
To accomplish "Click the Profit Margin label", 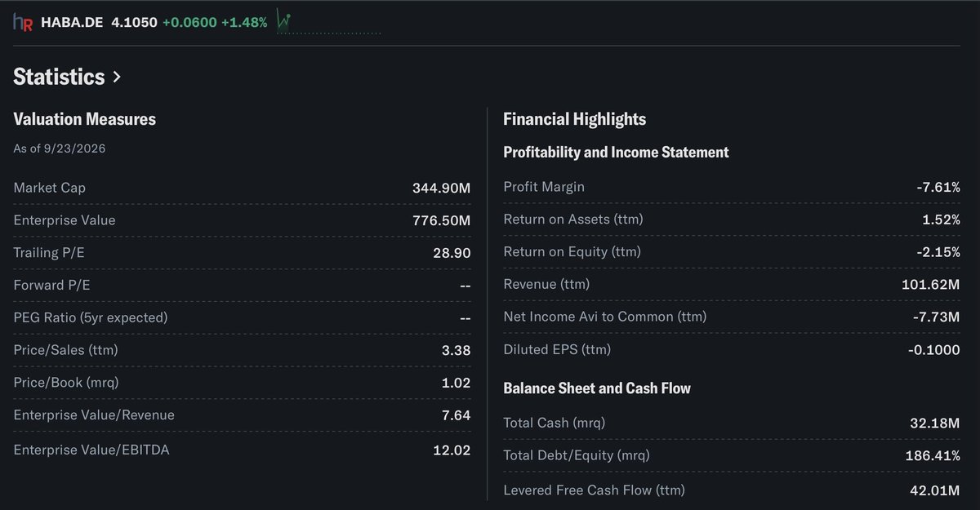I will [x=544, y=187].
